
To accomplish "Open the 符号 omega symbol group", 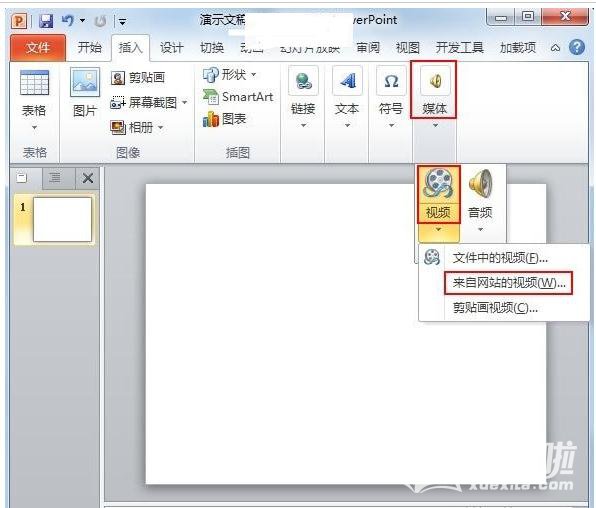I will click(391, 81).
